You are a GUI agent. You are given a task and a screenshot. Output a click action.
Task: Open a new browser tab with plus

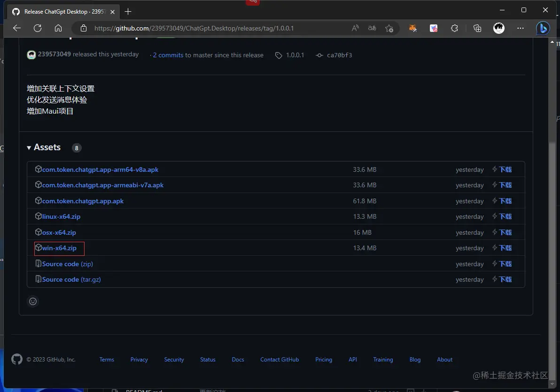(x=128, y=12)
